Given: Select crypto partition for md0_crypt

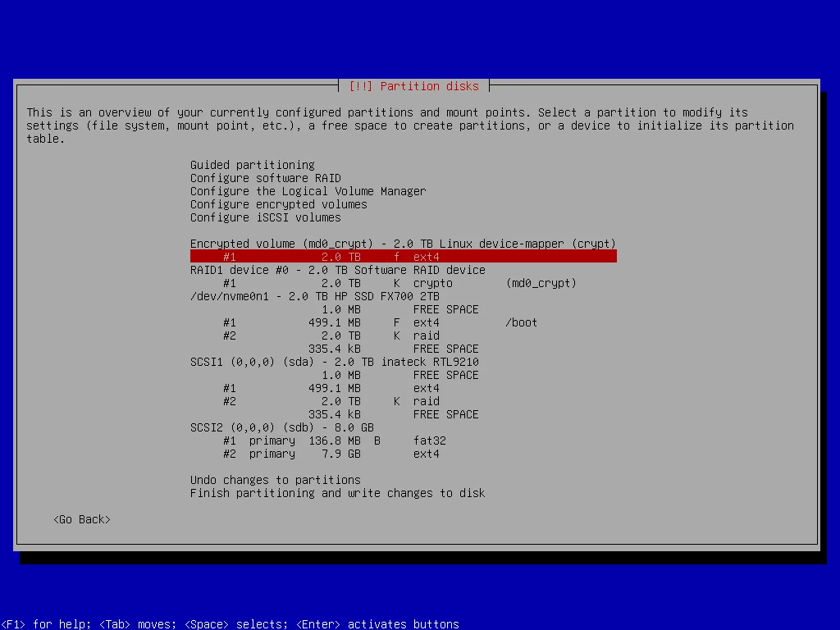Looking at the screenshot, I should tap(399, 283).
